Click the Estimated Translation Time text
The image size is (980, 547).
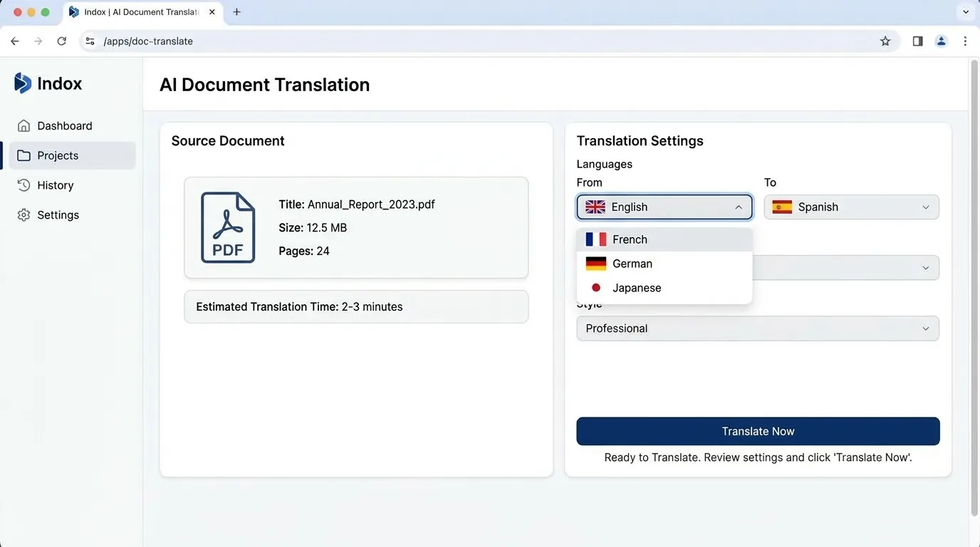coord(299,307)
